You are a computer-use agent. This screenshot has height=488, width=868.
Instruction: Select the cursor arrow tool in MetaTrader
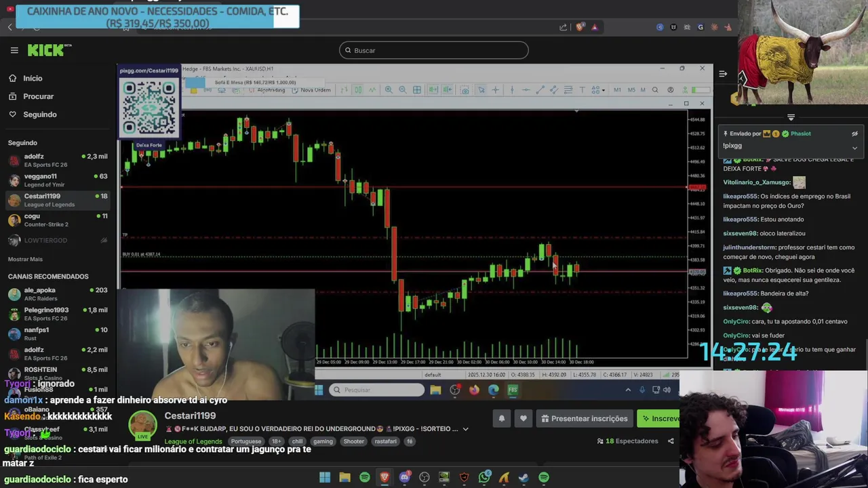click(481, 89)
